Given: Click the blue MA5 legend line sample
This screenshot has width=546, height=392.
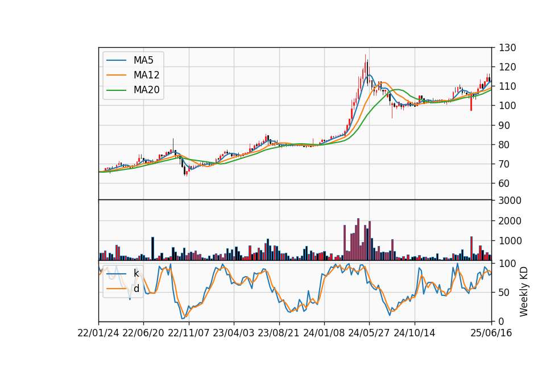Looking at the screenshot, I should [116, 60].
